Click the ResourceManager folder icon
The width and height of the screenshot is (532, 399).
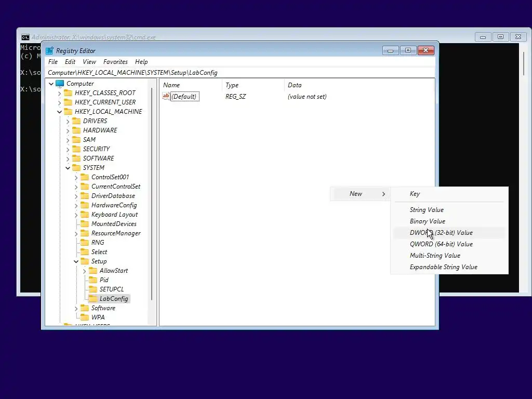coord(85,233)
